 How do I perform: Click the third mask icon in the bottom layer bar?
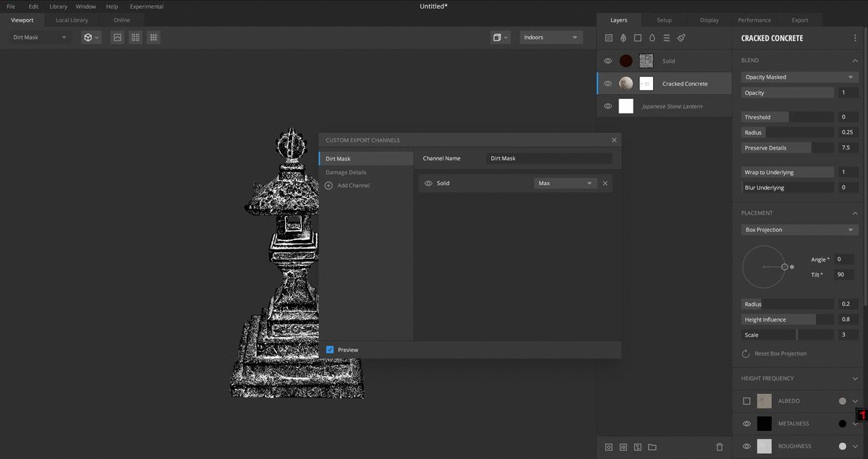pyautogui.click(x=637, y=447)
